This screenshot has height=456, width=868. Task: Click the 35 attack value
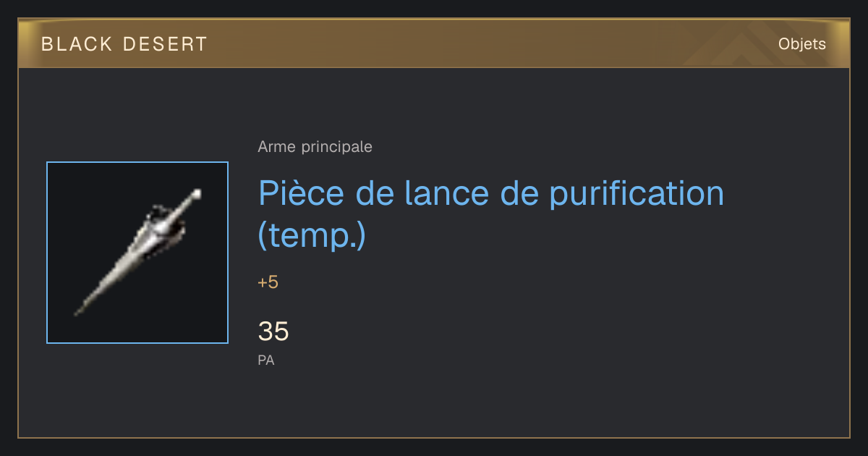tap(273, 332)
